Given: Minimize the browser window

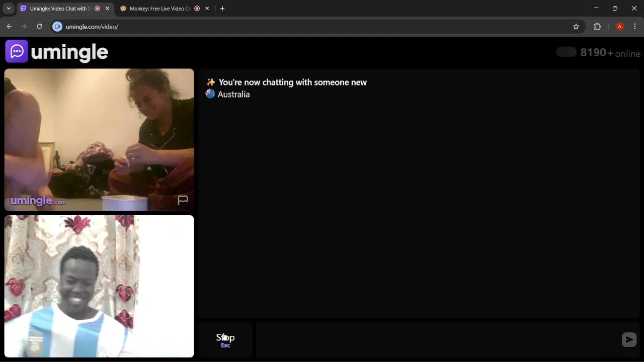Looking at the screenshot, I should point(596,9).
